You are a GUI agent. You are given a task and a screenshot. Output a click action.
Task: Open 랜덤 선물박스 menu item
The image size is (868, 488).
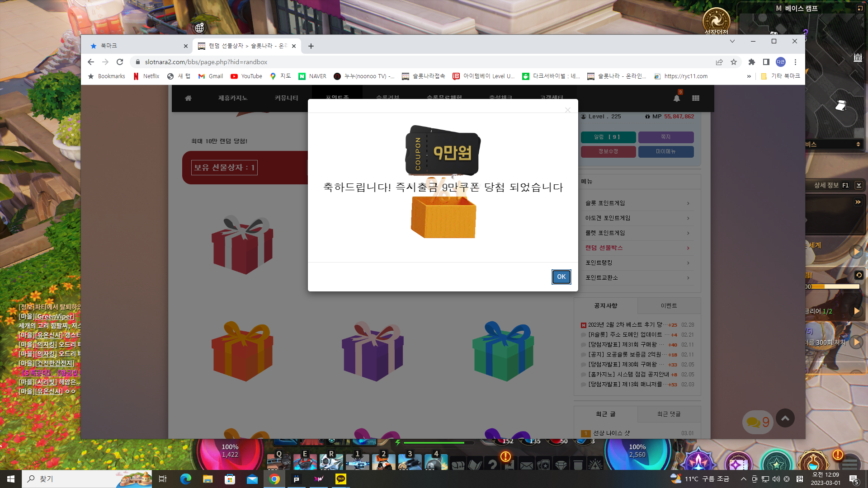637,248
